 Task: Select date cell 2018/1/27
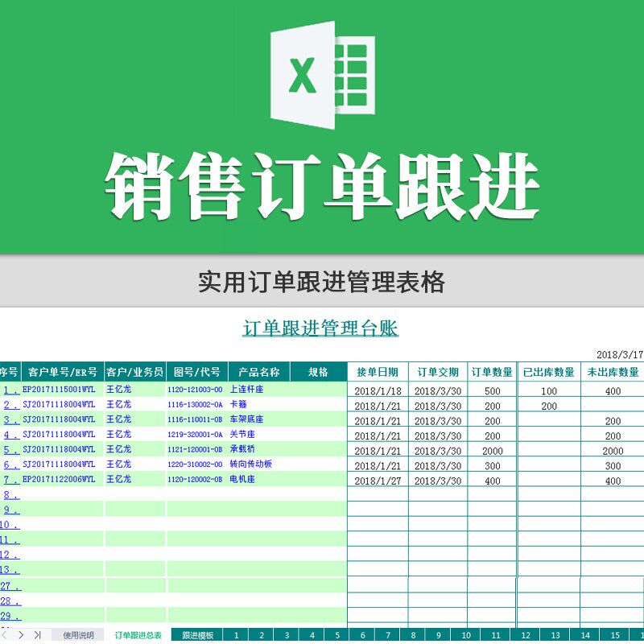[x=378, y=481]
